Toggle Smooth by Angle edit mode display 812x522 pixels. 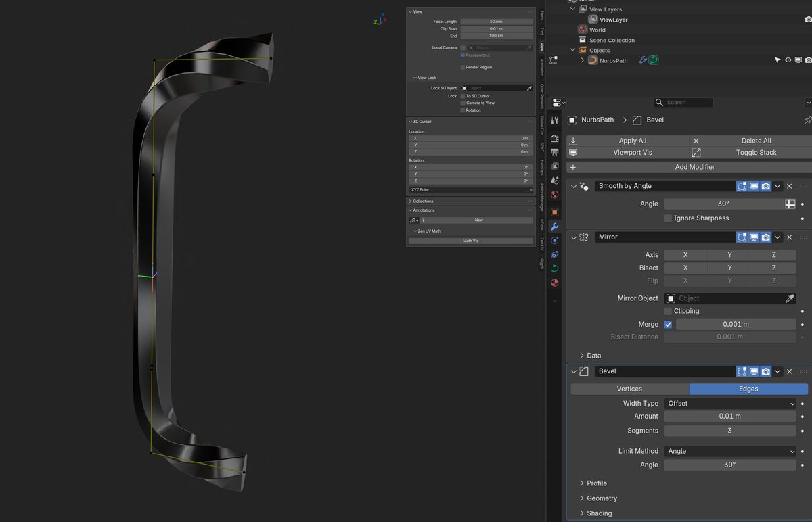(742, 186)
